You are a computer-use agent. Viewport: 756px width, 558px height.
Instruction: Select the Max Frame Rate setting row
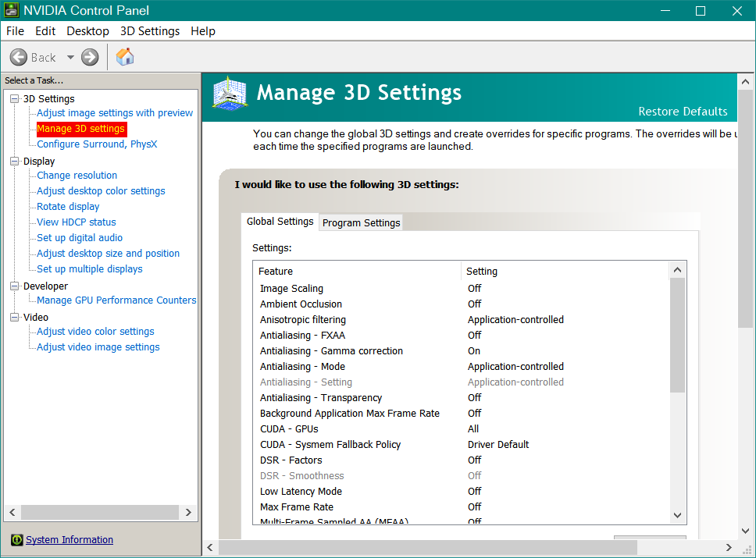pos(297,507)
